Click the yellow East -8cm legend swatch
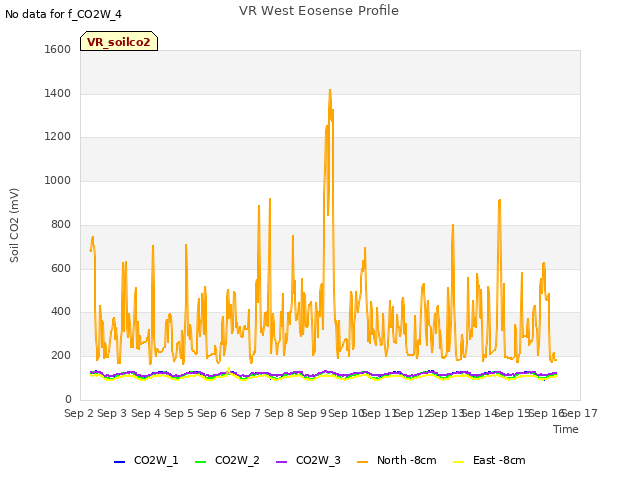 [459, 462]
